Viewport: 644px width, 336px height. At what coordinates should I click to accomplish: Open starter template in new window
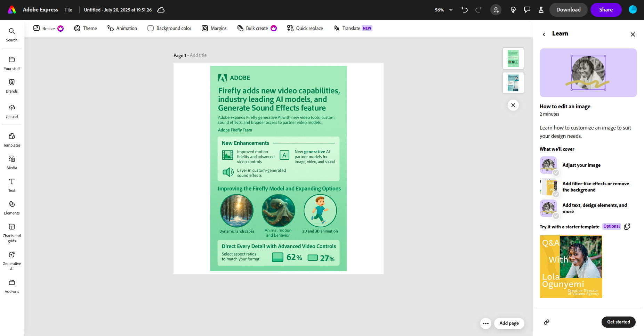click(627, 227)
